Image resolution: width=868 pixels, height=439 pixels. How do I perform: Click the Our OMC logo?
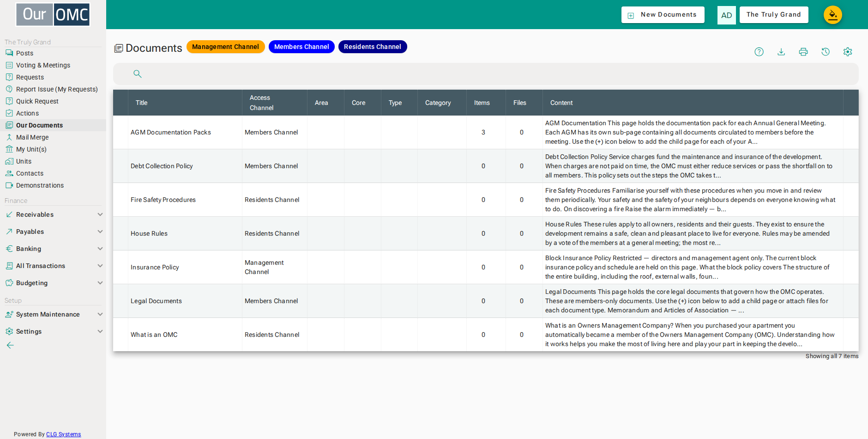coord(53,14)
